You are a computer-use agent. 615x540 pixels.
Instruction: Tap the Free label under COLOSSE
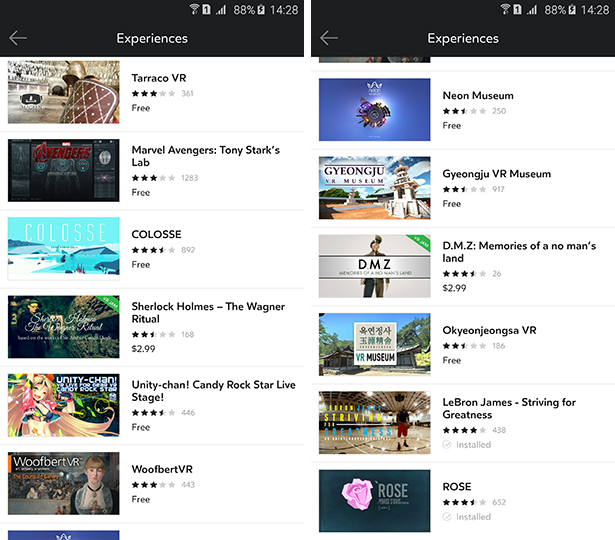pyautogui.click(x=140, y=264)
